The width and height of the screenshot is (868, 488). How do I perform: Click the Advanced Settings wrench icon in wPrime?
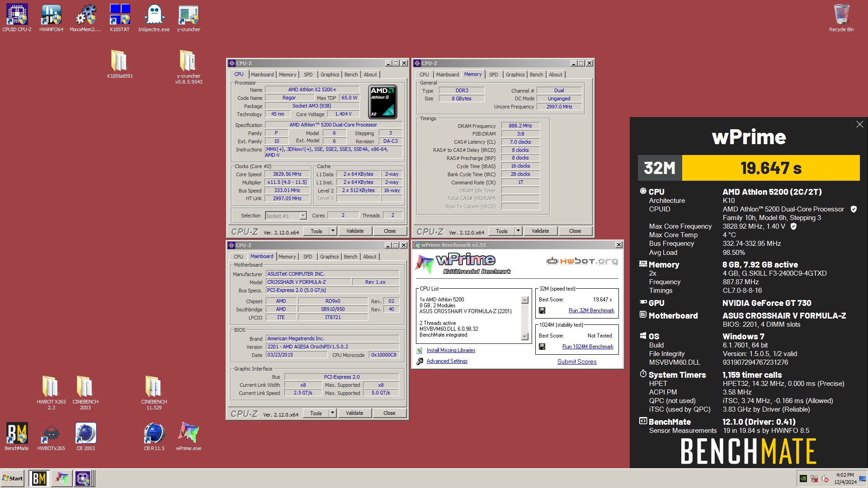420,361
